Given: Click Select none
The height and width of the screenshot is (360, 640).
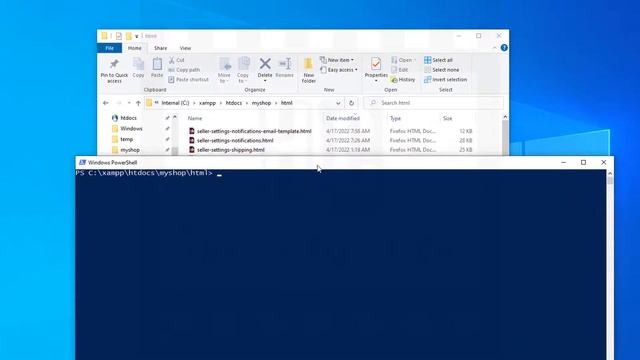Looking at the screenshot, I should pyautogui.click(x=441, y=70).
